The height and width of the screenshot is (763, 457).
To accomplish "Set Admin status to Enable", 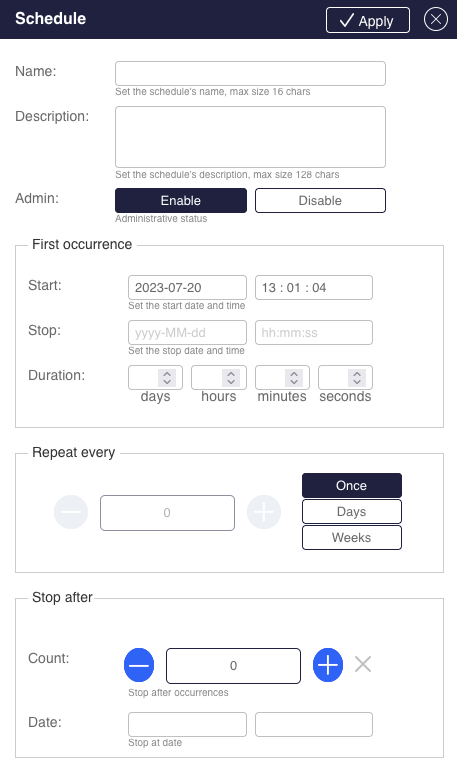I will (181, 200).
